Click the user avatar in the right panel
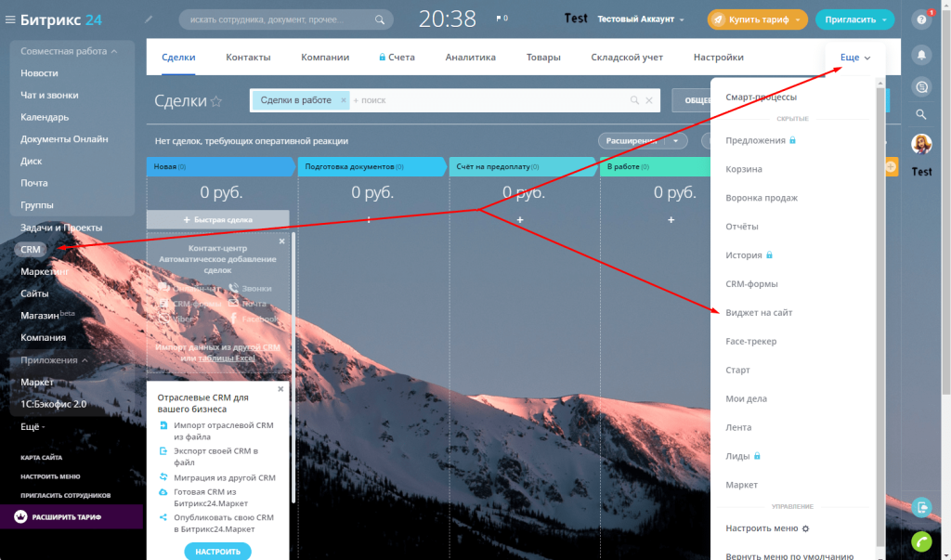 (x=921, y=145)
